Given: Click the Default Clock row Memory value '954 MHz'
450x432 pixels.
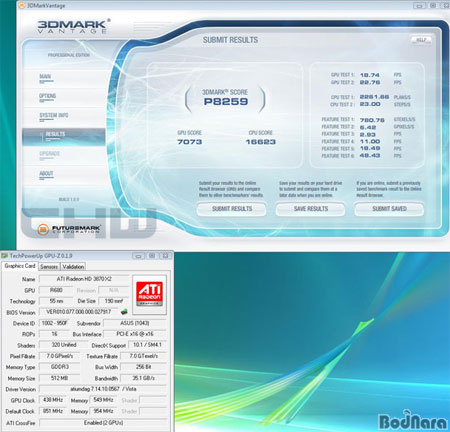Looking at the screenshot, I should pos(103,411).
